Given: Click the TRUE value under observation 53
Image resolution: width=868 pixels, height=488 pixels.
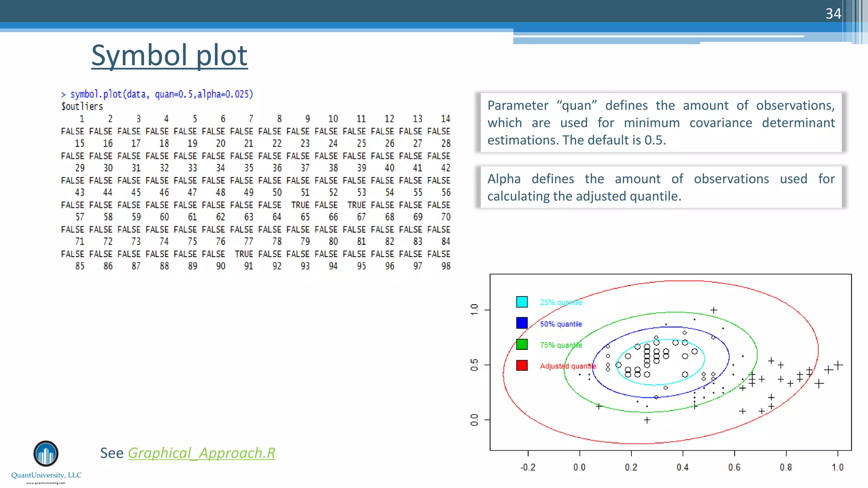Looking at the screenshot, I should click(356, 205).
